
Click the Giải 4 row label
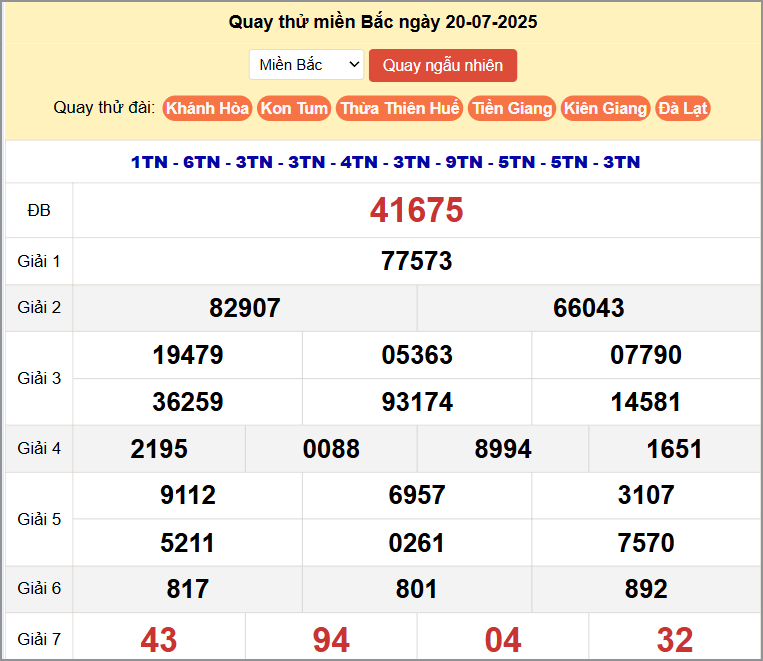[x=39, y=448]
